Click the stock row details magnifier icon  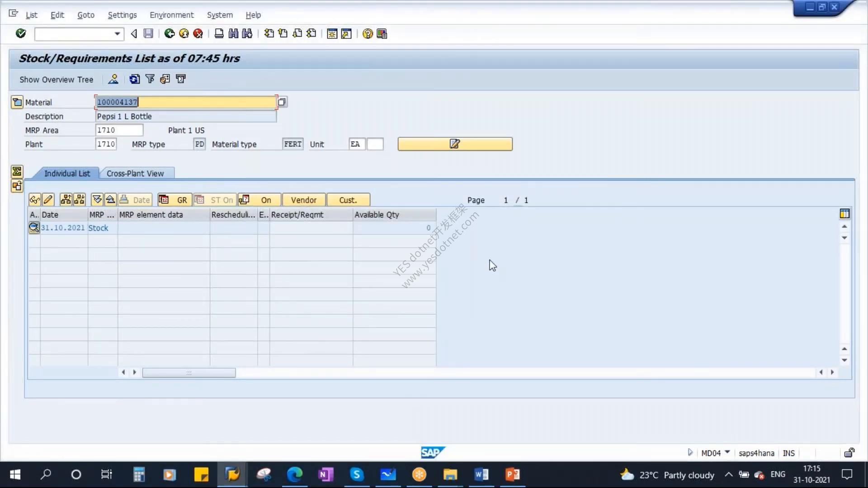(34, 227)
